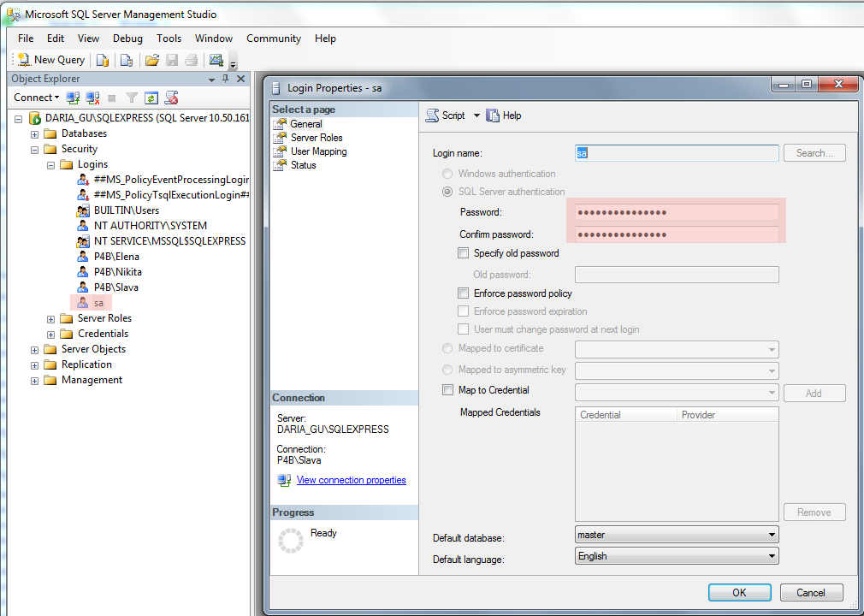The height and width of the screenshot is (616, 864).
Task: Click the Cancel button
Action: (811, 592)
